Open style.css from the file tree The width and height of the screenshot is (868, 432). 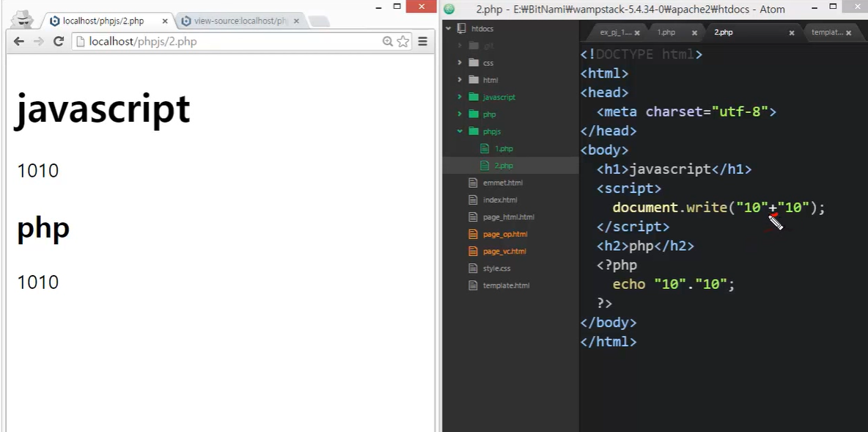pyautogui.click(x=496, y=268)
